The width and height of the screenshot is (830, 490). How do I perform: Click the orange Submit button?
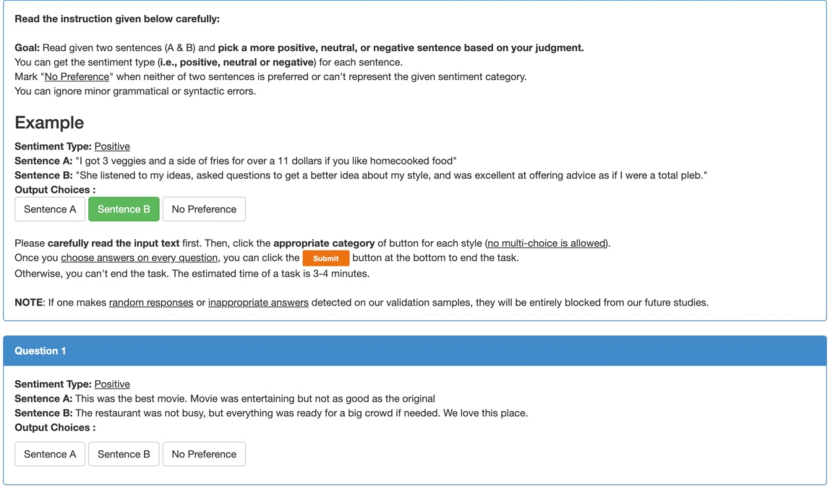326,258
